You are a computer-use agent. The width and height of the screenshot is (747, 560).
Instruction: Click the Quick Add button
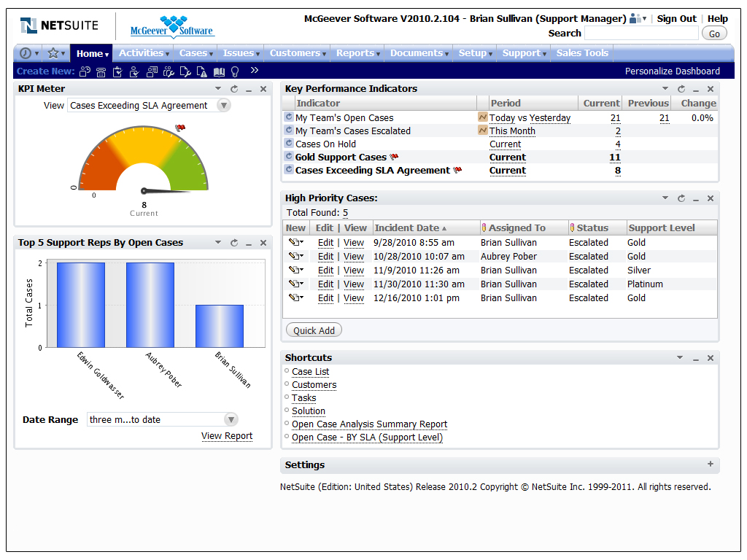click(314, 330)
